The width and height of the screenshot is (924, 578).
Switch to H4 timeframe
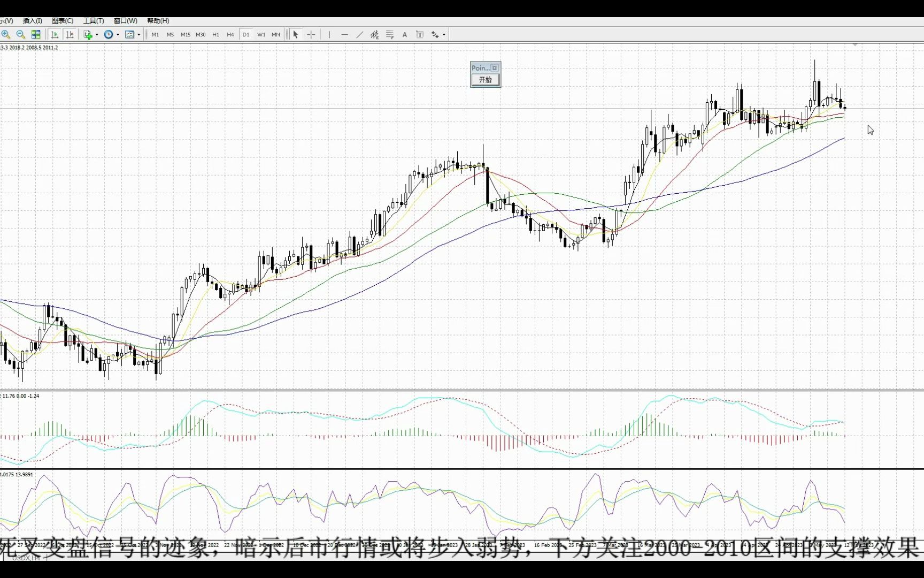pos(230,34)
